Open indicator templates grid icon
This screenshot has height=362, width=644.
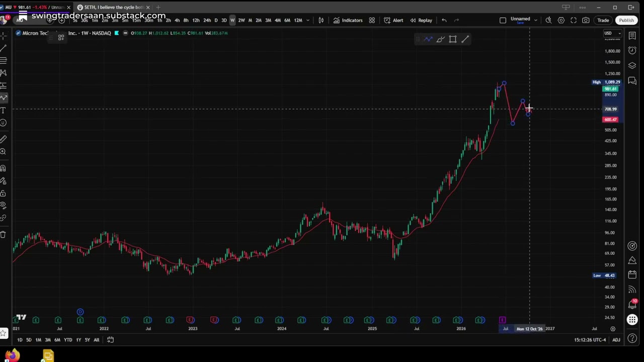(372, 20)
